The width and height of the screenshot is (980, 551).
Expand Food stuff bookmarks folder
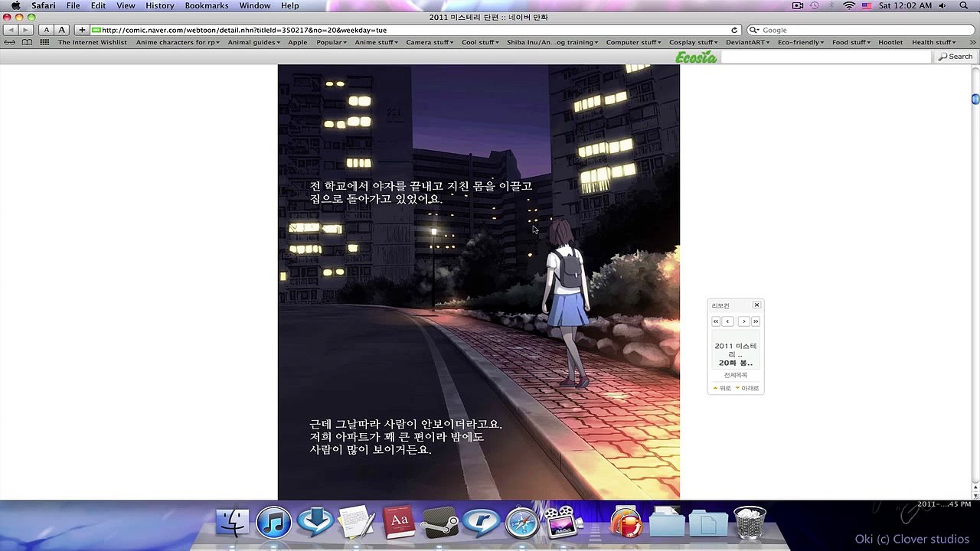[x=852, y=42]
